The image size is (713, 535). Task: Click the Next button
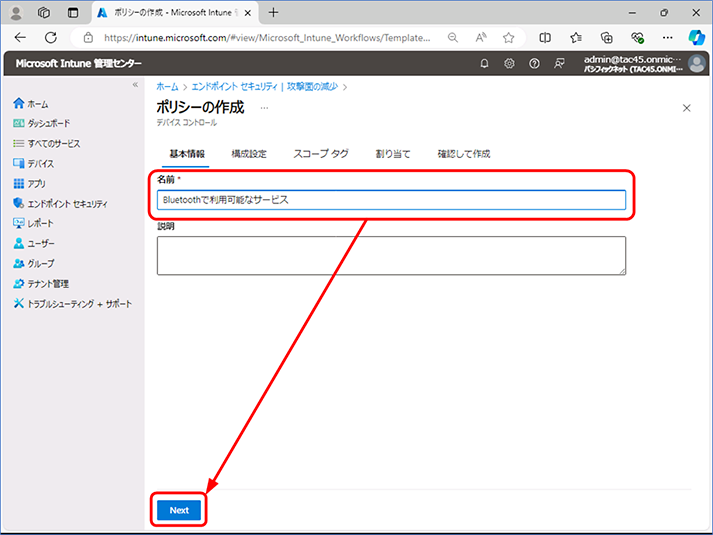tap(179, 510)
